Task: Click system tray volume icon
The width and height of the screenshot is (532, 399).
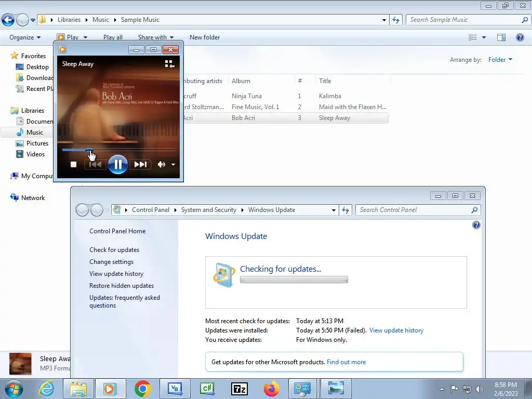Action: click(x=479, y=389)
